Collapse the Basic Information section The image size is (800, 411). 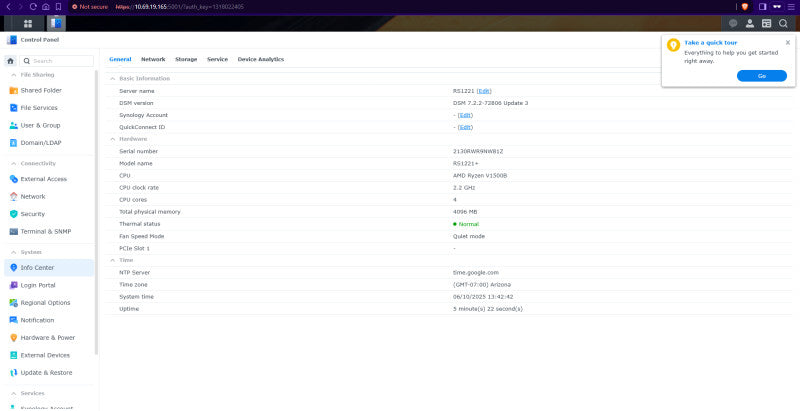(113, 79)
